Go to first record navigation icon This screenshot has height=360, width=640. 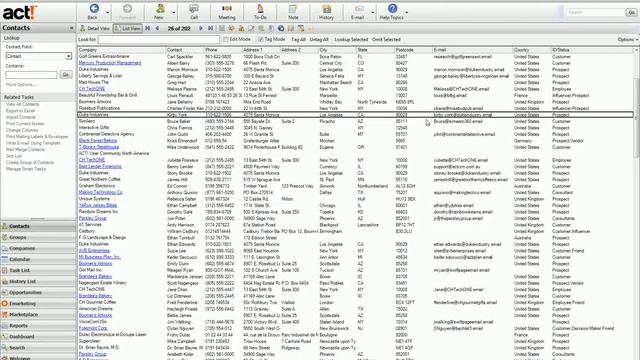pos(148,29)
